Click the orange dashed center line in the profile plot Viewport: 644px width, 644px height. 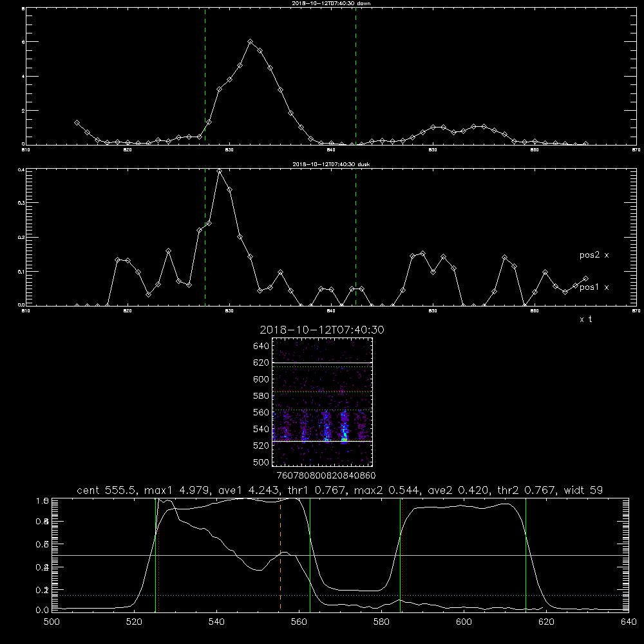click(281, 554)
